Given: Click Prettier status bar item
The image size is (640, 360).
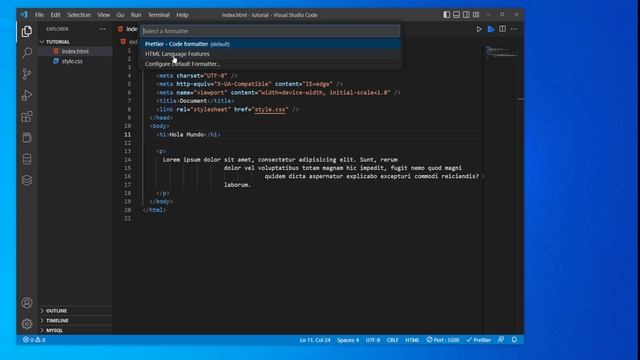Looking at the screenshot, I should (x=479, y=340).
